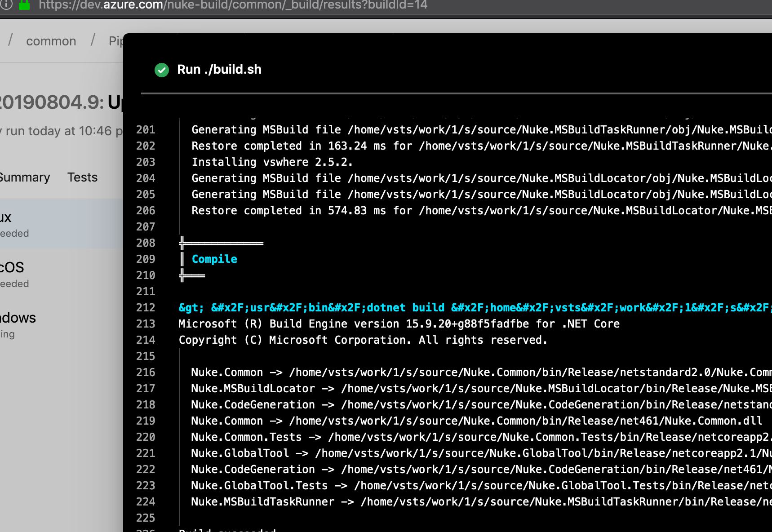The width and height of the screenshot is (772, 532).
Task: Open the Pipelines breadcrumb item
Action: pyautogui.click(x=116, y=41)
